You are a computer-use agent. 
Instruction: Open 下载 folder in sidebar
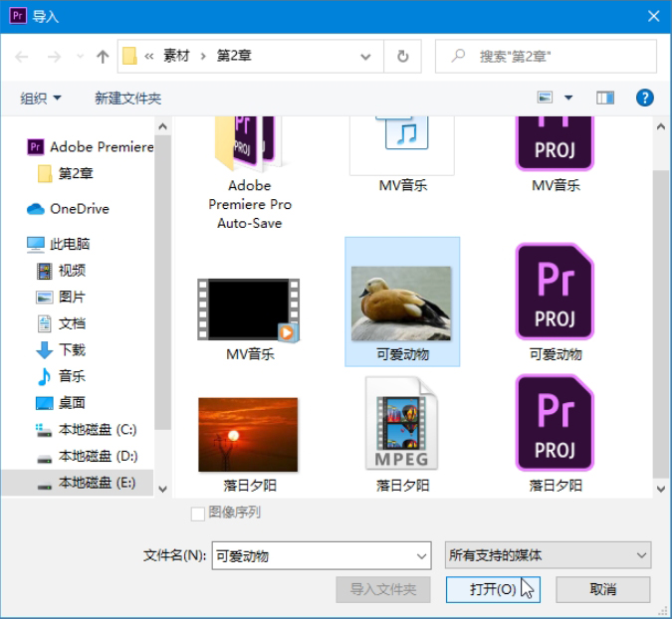(61, 350)
